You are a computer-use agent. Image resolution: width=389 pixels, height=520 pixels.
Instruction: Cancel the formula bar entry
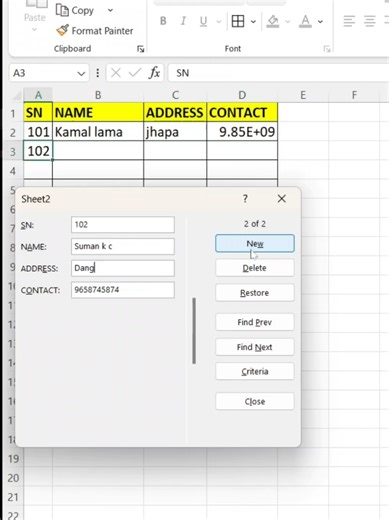(x=116, y=73)
